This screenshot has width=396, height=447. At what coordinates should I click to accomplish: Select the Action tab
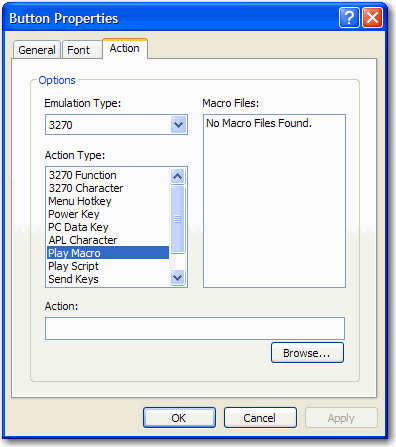coord(125,49)
